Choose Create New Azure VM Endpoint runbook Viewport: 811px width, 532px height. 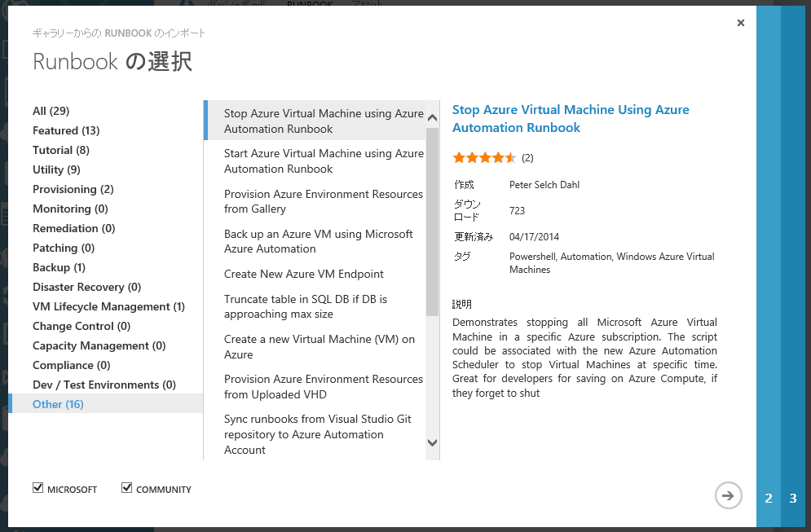pos(304,274)
